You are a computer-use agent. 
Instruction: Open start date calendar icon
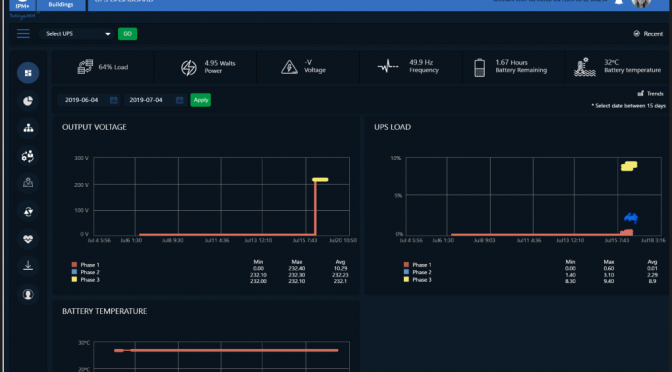(x=114, y=100)
